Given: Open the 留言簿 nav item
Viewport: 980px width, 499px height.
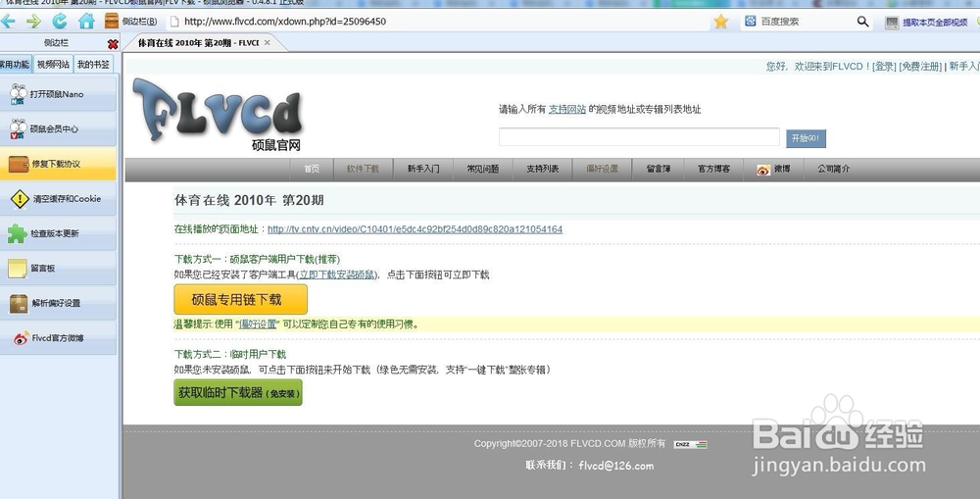Looking at the screenshot, I should pyautogui.click(x=659, y=169).
